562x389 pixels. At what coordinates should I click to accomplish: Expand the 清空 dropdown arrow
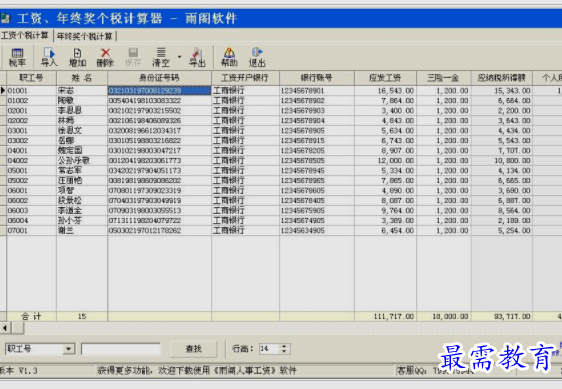tap(179, 57)
